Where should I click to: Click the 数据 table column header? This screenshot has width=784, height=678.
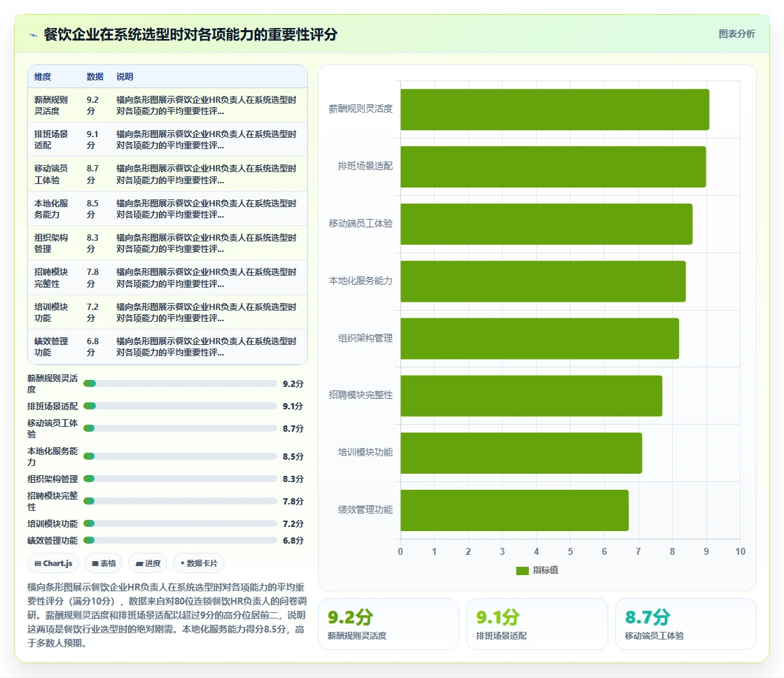click(x=95, y=77)
